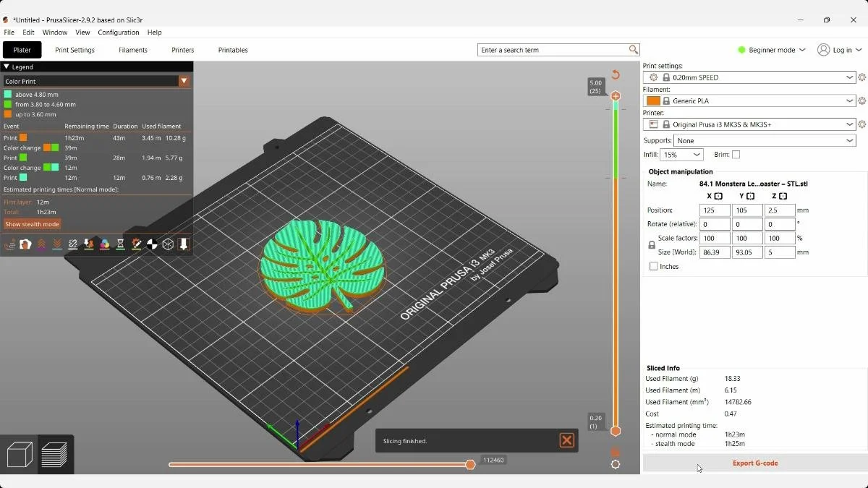Switch to sliced layers preview icon
This screenshot has height=488, width=868.
55,455
